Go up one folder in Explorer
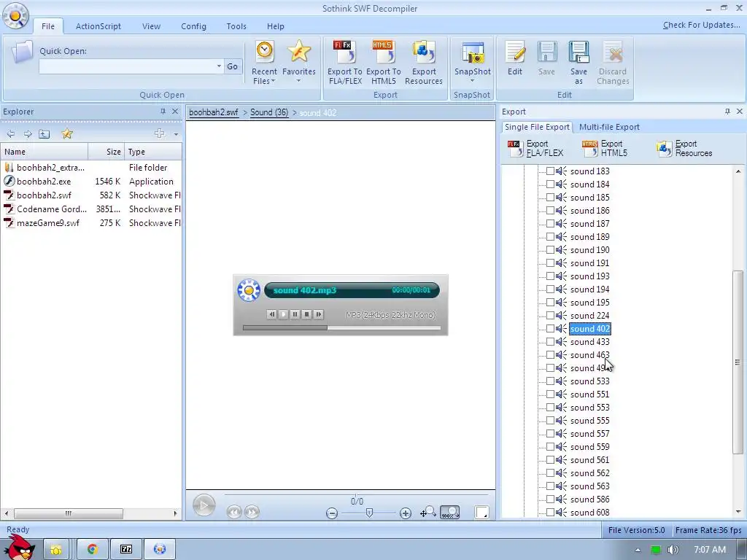The width and height of the screenshot is (747, 560). click(44, 134)
